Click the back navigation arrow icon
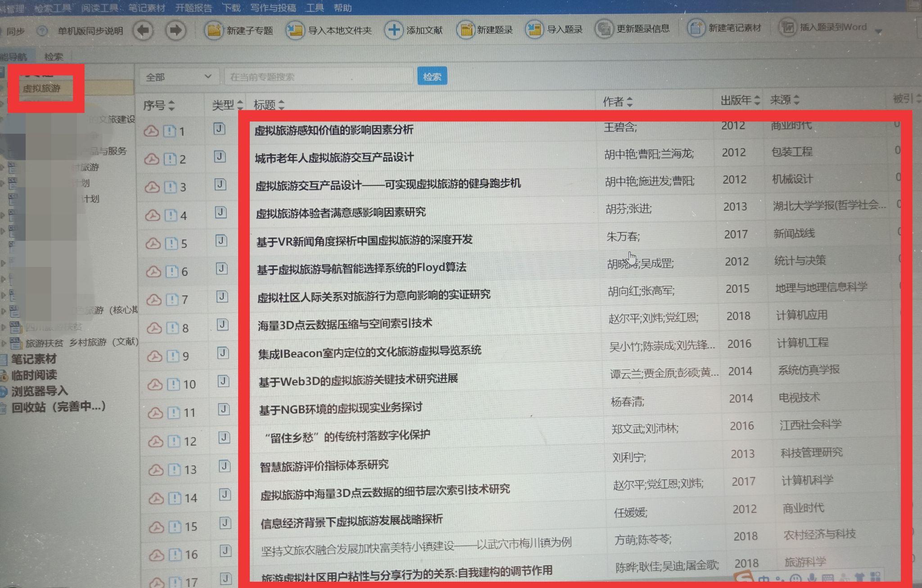The image size is (922, 588). tap(144, 31)
